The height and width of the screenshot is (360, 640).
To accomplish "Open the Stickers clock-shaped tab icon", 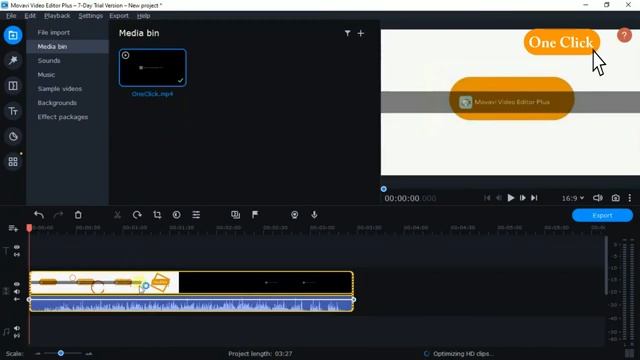I will (13, 136).
